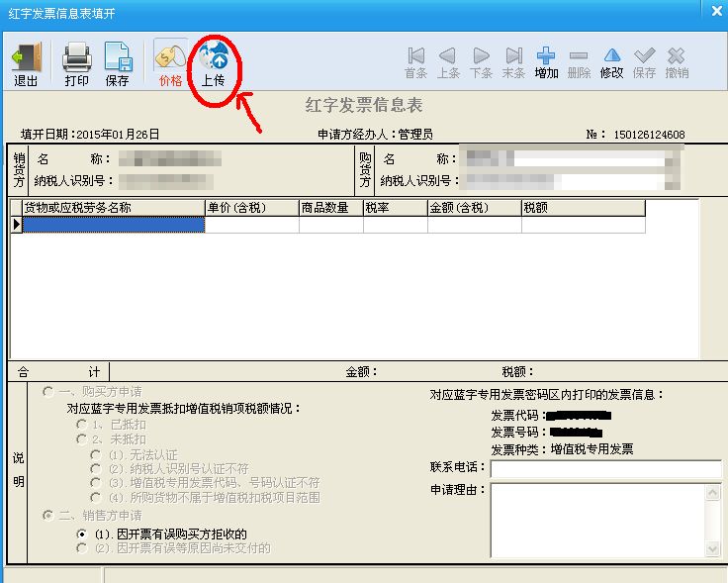The image size is (728, 583).
Task: Add a new row with 增加
Action: tap(546, 62)
